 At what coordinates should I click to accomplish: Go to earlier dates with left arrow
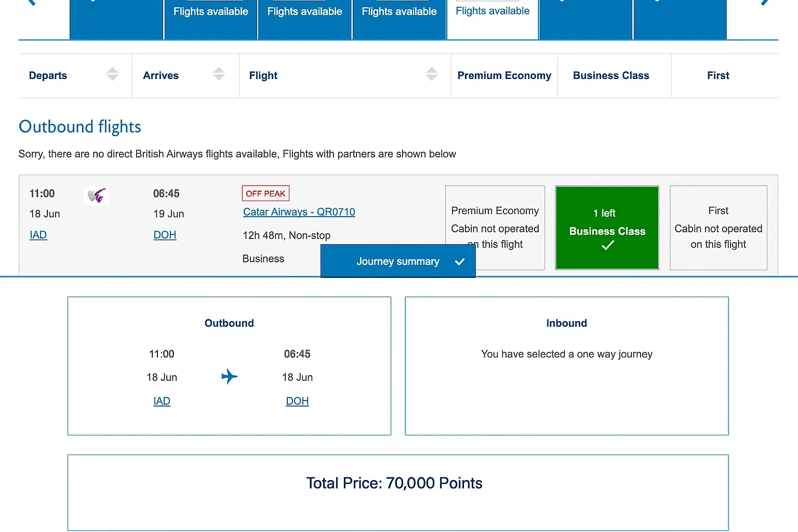point(31,3)
